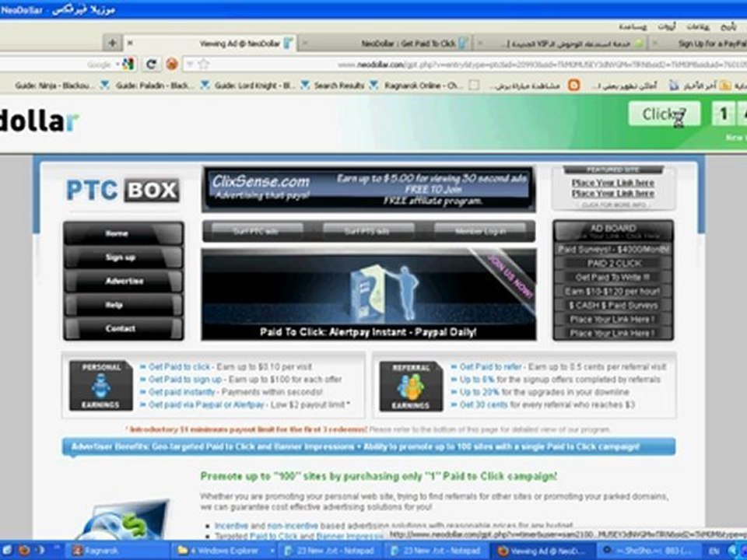Click the reload page button
The width and height of the screenshot is (747, 560).
click(151, 64)
